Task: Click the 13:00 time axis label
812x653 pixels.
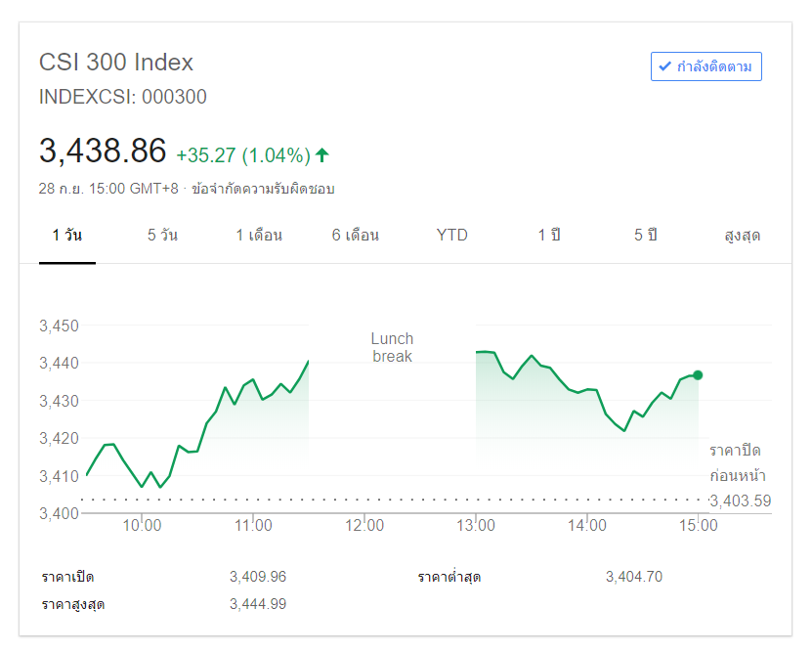Action: point(476,525)
